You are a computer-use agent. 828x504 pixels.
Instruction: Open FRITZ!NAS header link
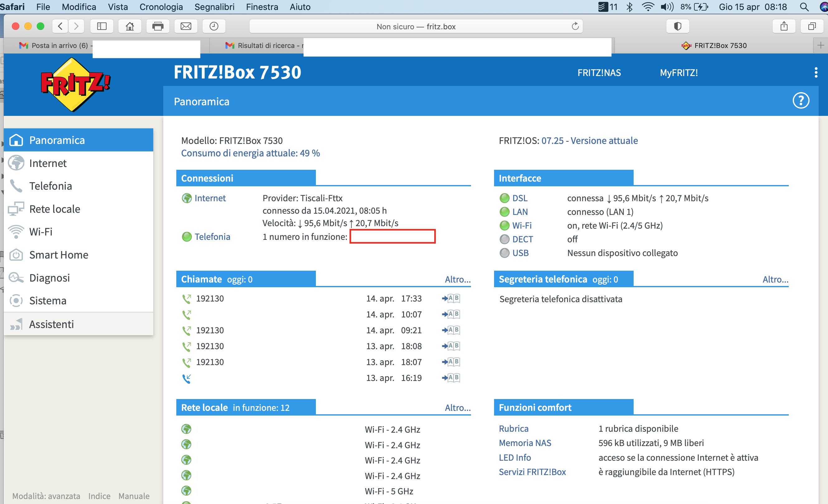click(599, 73)
